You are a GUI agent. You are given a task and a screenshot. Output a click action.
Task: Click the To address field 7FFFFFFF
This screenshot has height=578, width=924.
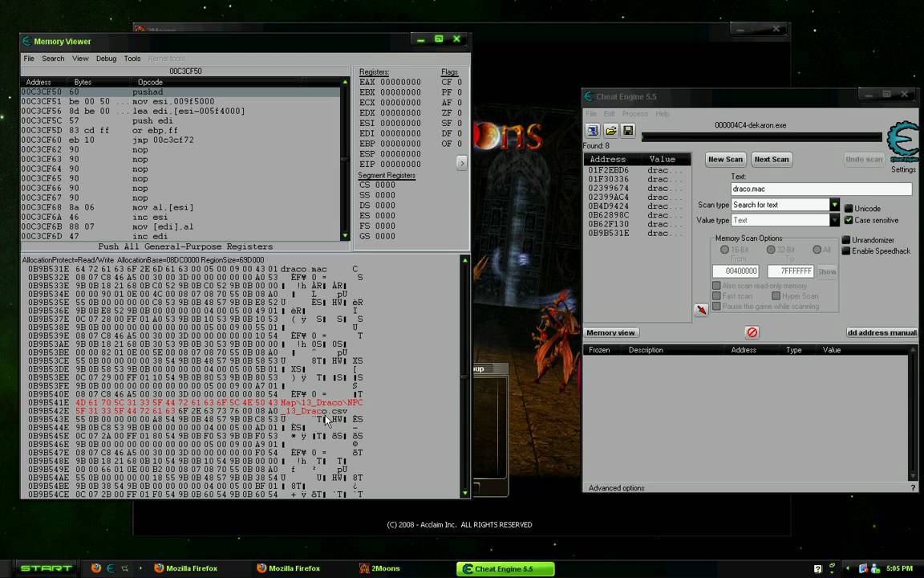click(790, 271)
